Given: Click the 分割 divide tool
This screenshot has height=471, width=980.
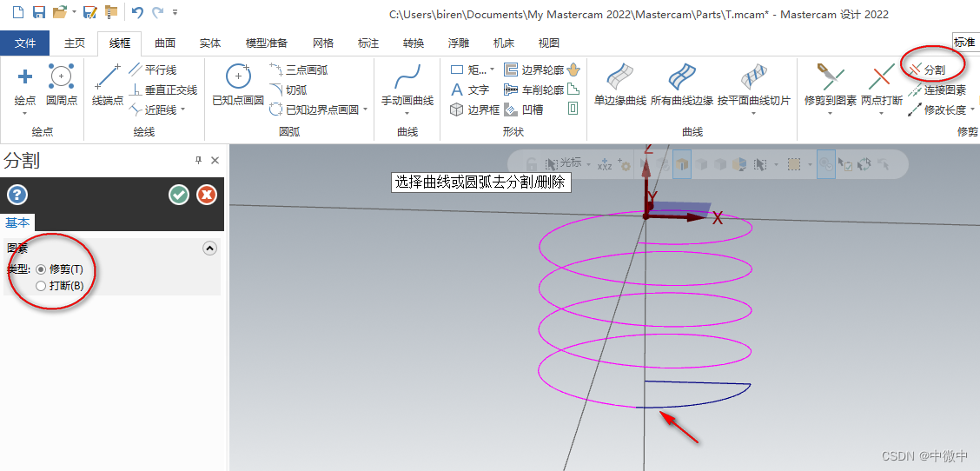Looking at the screenshot, I should tap(927, 70).
